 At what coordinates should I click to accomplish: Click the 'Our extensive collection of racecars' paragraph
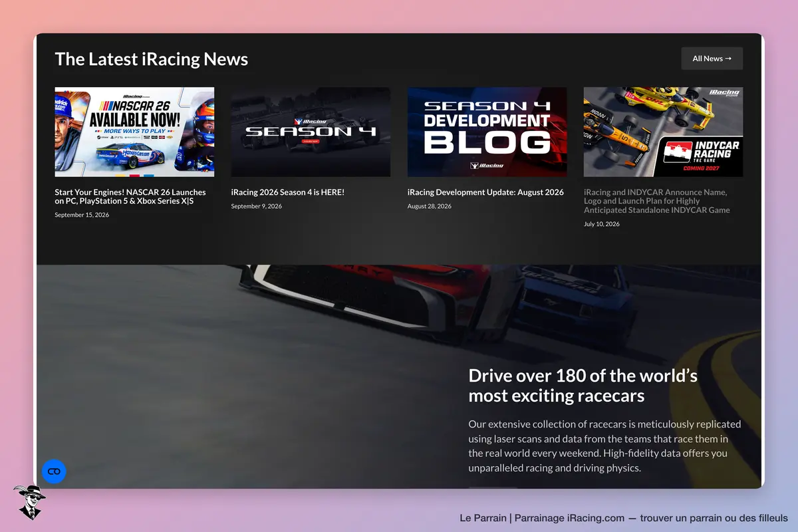point(604,446)
